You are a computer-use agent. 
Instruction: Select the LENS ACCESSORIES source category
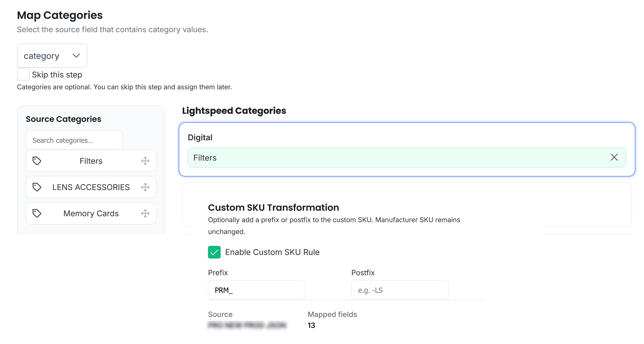coord(91,187)
